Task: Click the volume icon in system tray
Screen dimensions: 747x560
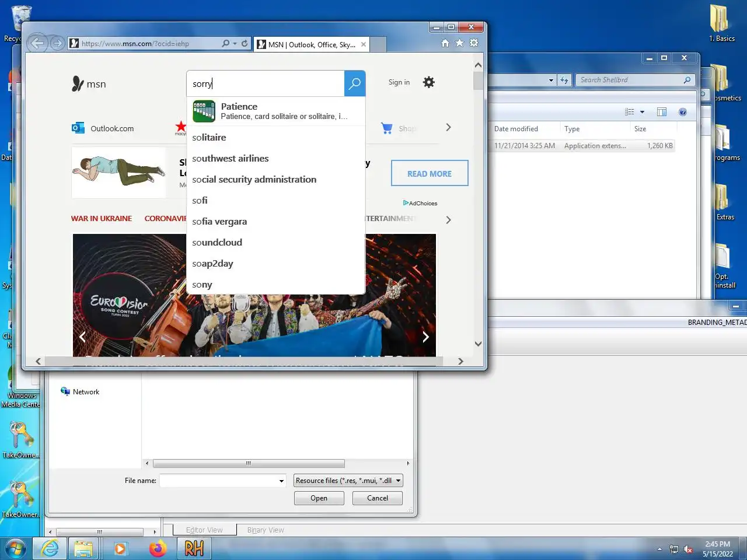Action: click(x=687, y=549)
